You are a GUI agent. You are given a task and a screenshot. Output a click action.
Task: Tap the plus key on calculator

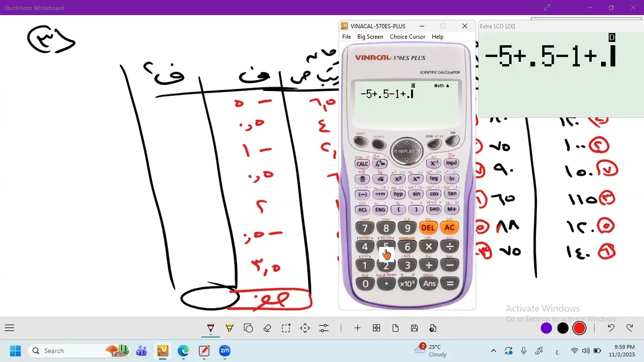point(429,265)
